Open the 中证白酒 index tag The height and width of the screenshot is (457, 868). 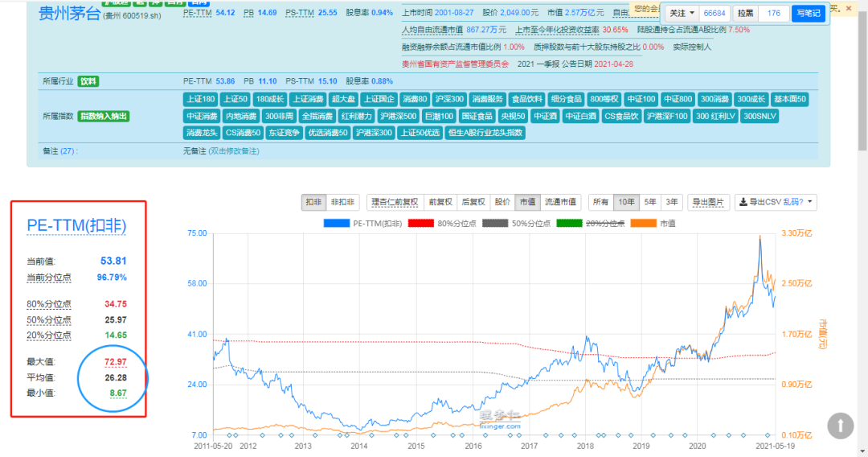(580, 117)
